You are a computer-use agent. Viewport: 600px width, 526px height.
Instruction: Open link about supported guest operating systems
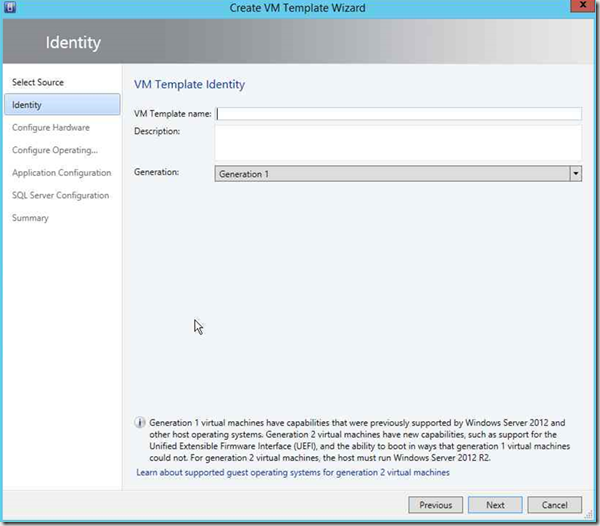(293, 472)
